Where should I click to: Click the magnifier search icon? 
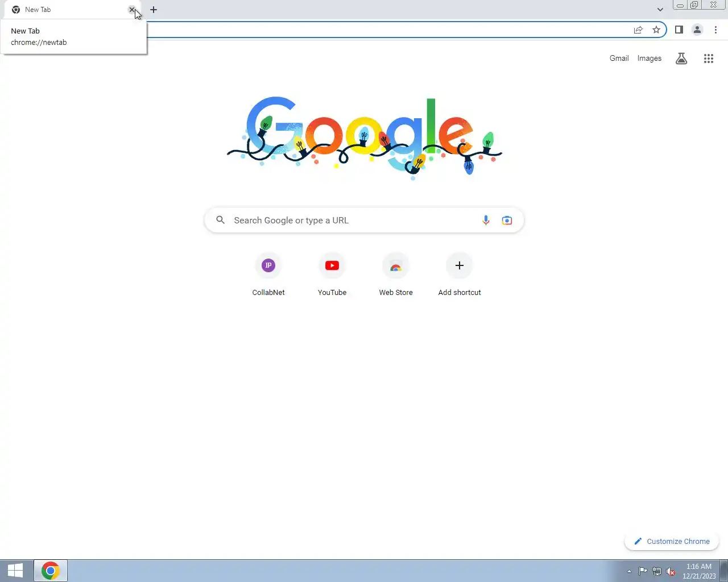pyautogui.click(x=221, y=220)
